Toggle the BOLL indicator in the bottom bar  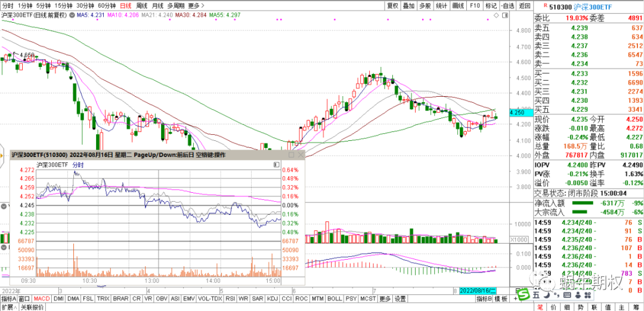click(x=335, y=298)
